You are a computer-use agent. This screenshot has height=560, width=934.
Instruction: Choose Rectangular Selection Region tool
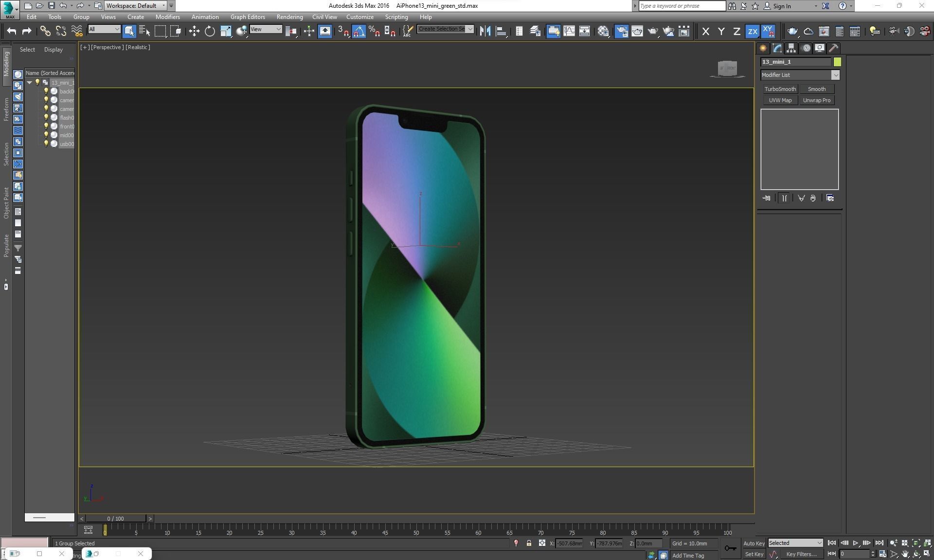click(160, 31)
